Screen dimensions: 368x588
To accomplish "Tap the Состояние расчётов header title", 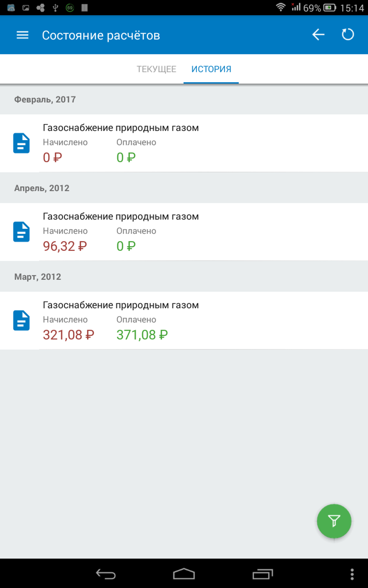I will (x=101, y=35).
